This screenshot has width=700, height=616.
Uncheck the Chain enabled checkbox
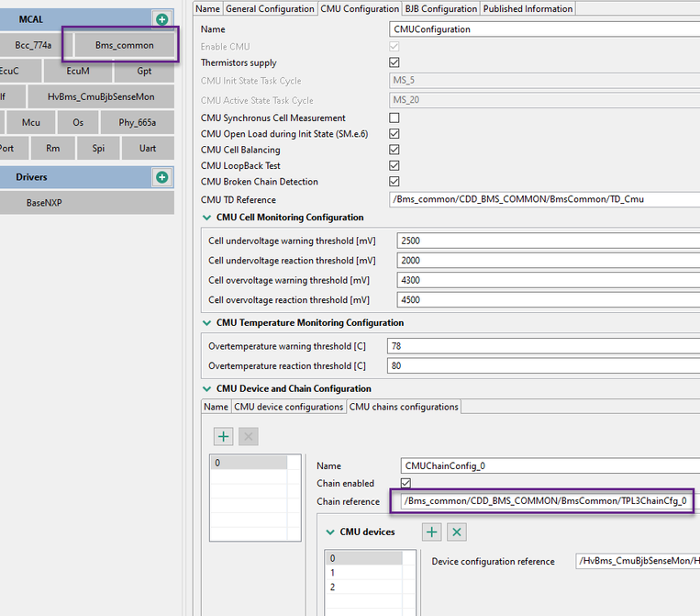click(x=406, y=483)
